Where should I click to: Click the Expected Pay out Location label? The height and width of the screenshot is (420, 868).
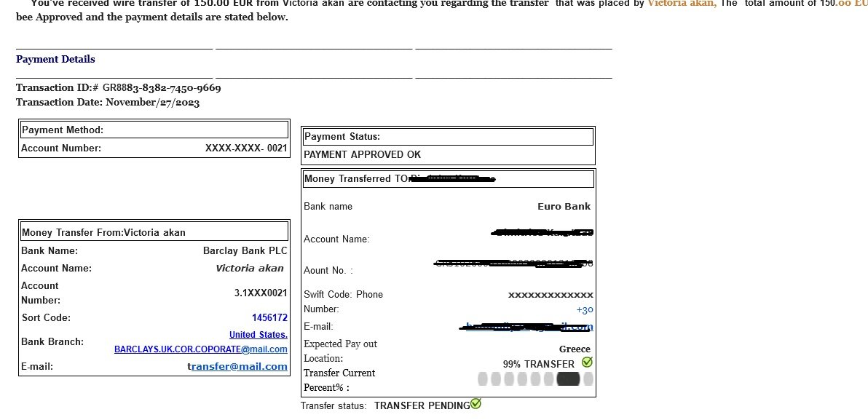click(340, 351)
